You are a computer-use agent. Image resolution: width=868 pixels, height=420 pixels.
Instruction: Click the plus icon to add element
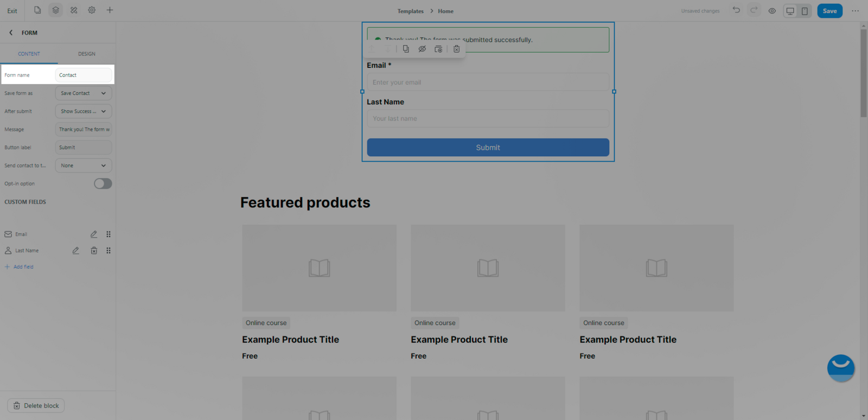point(110,10)
